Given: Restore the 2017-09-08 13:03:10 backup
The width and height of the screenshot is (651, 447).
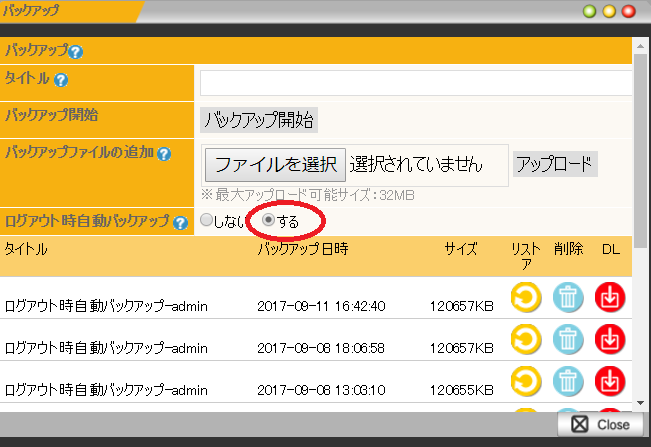Looking at the screenshot, I should coord(526,381).
